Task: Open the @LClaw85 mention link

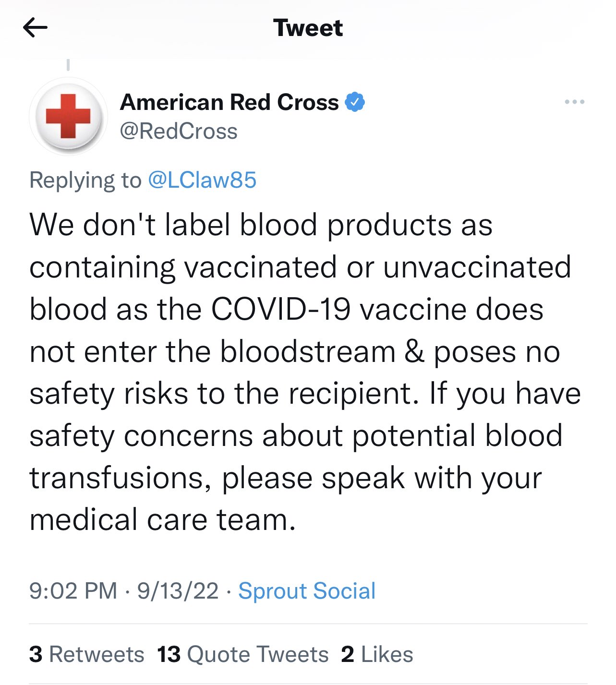Action: click(202, 180)
